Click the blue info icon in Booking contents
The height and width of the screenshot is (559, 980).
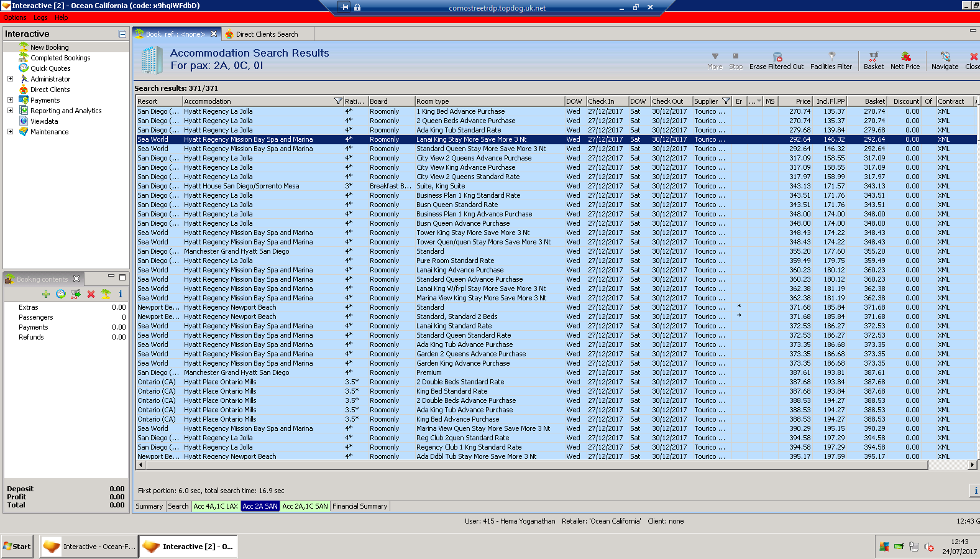(x=121, y=294)
